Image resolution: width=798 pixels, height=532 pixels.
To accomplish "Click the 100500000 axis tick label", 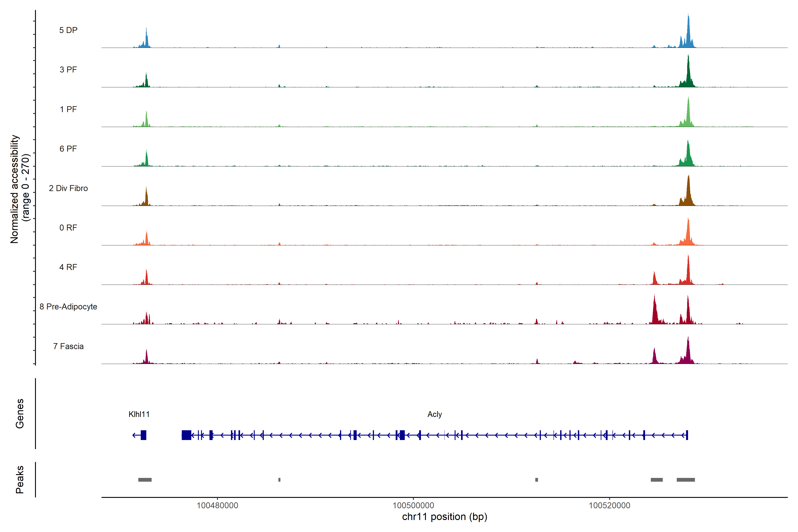I will pos(413,505).
